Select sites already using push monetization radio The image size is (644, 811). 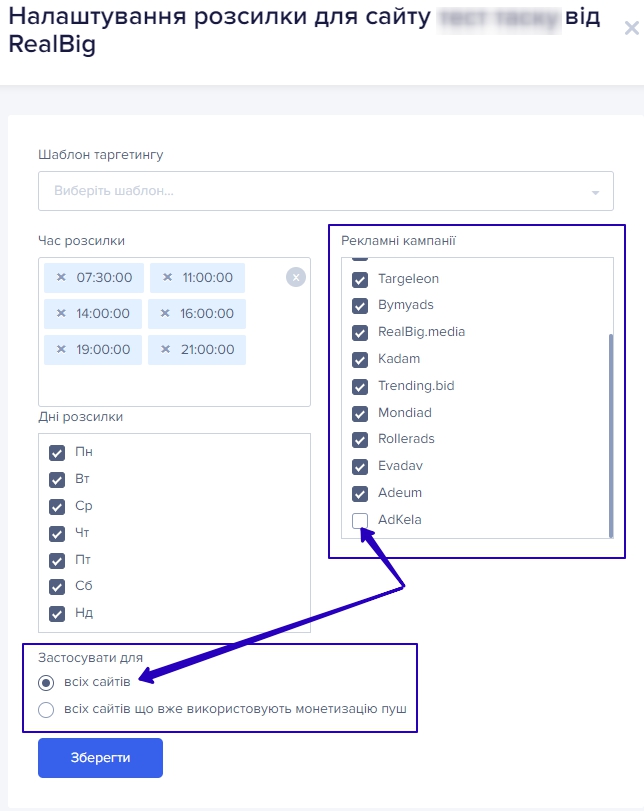point(46,710)
